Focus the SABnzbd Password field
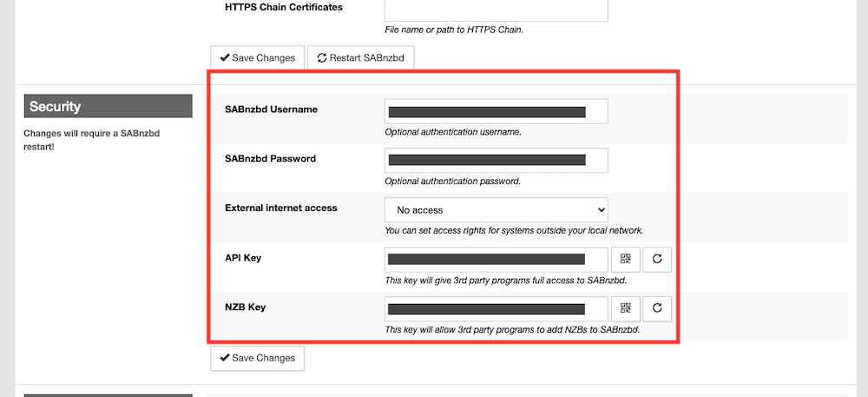The image size is (868, 397). click(x=496, y=160)
